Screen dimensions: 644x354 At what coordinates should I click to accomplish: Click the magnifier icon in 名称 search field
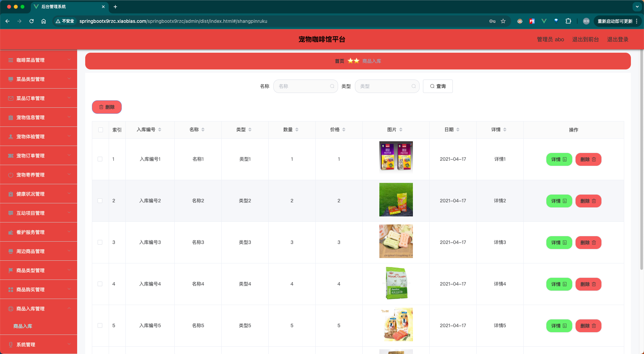point(332,86)
